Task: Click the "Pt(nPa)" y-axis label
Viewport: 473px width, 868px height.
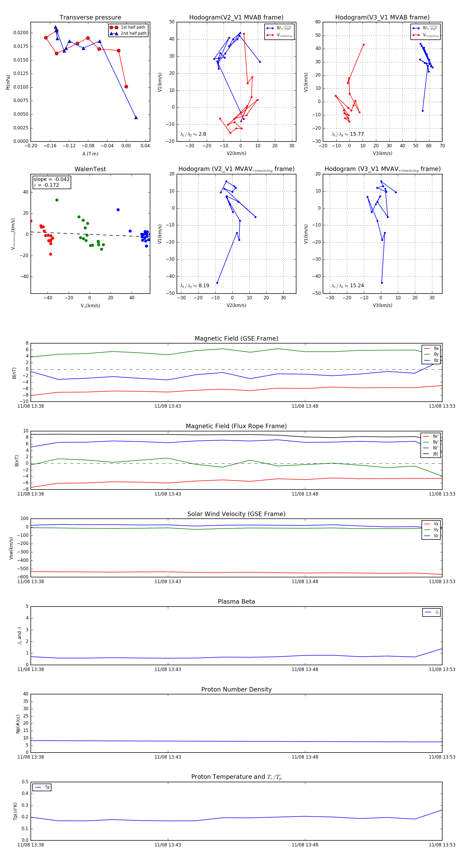Action: pyautogui.click(x=8, y=82)
